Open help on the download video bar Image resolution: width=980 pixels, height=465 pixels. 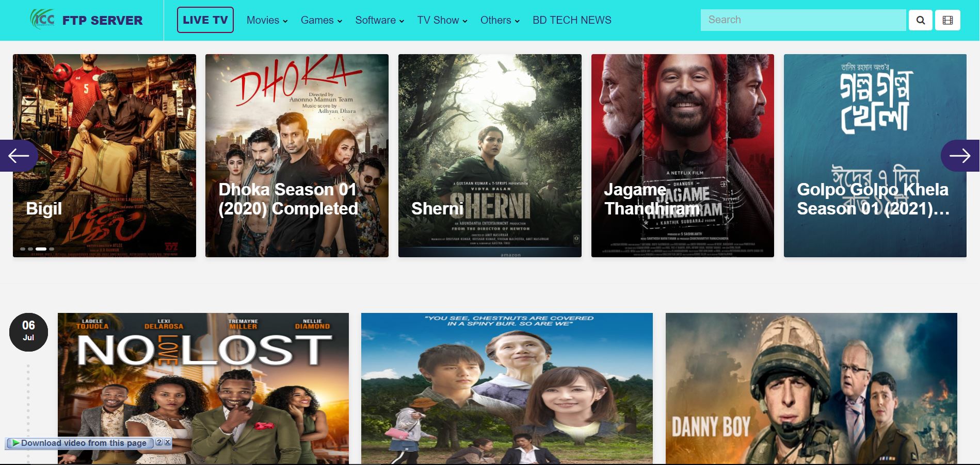pos(159,442)
